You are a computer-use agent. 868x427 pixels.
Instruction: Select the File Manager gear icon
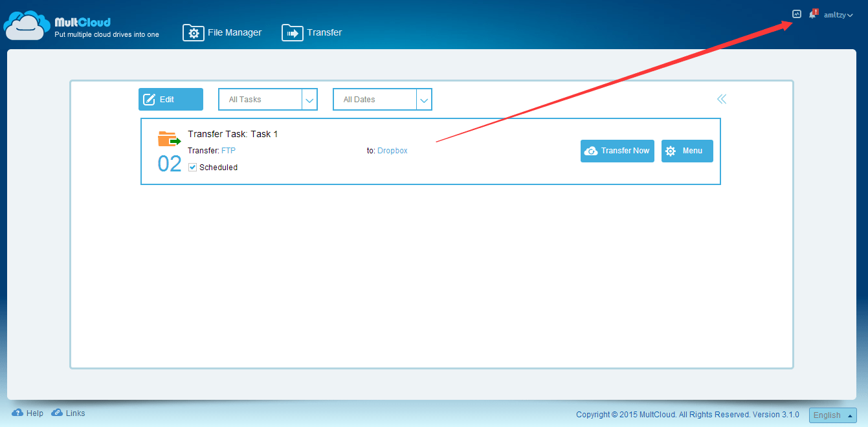193,32
